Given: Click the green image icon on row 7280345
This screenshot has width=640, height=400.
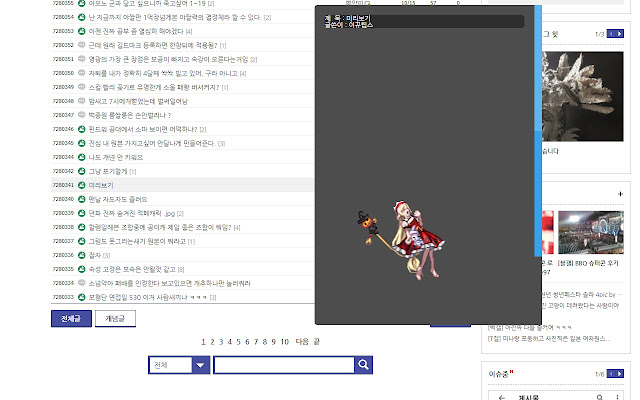Looking at the screenshot, I should pos(82,143).
